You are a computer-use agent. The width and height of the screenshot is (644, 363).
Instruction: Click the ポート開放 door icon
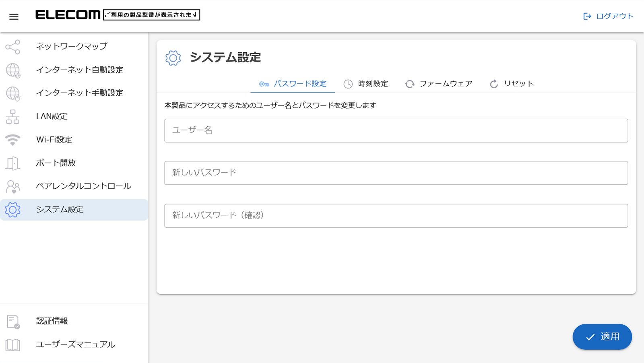point(13,163)
